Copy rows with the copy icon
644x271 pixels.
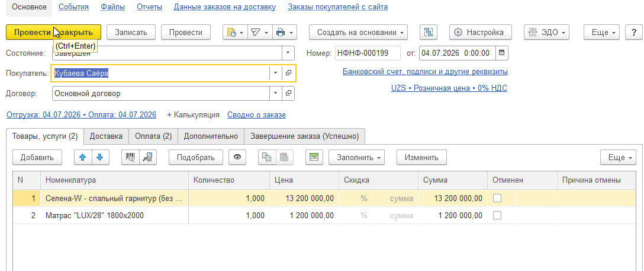tap(267, 157)
